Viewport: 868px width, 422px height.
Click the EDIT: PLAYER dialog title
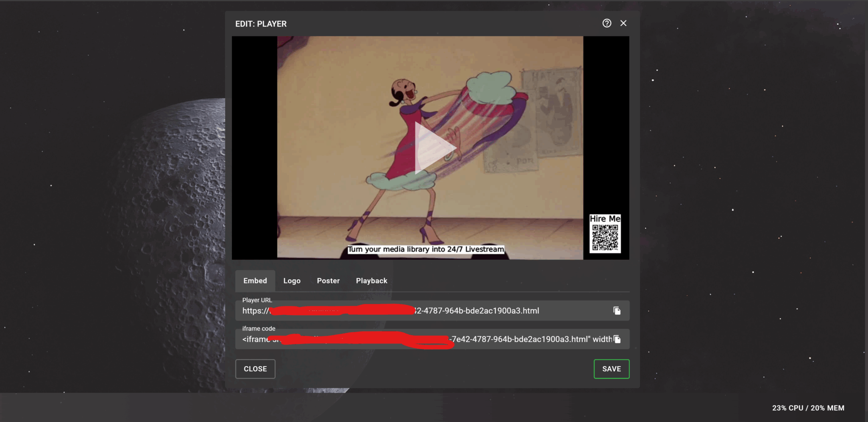click(261, 24)
